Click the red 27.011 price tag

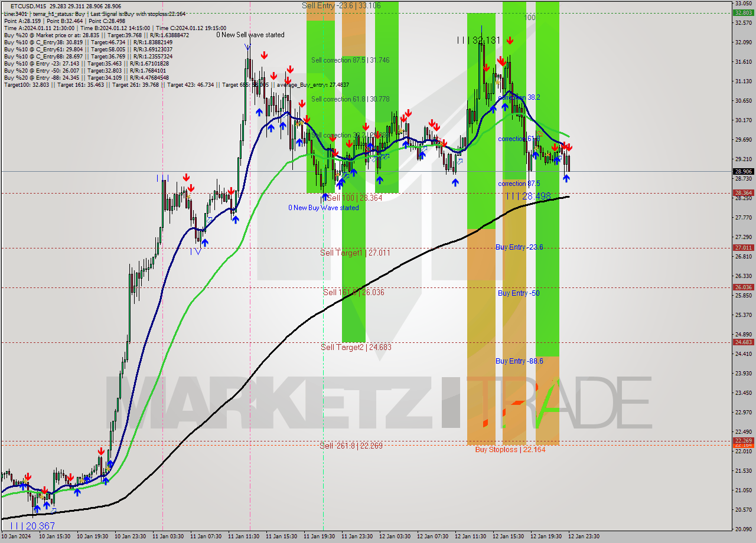743,248
